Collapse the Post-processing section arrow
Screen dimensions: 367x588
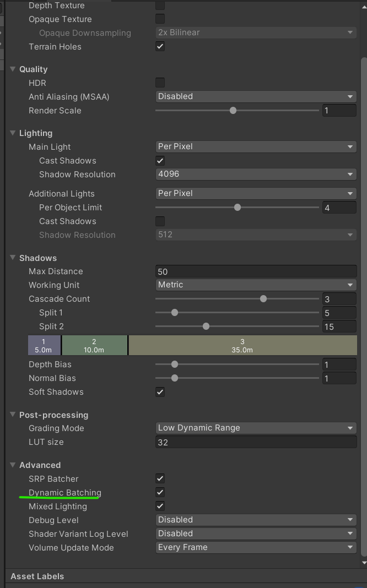click(x=13, y=415)
